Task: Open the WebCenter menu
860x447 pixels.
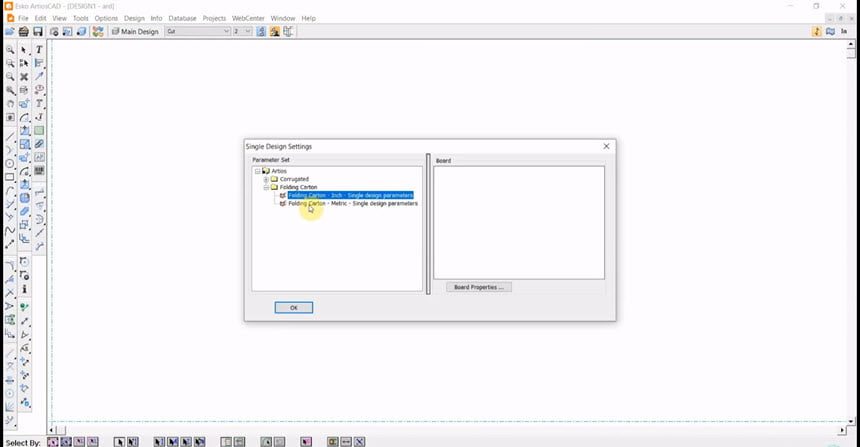Action: coord(248,18)
